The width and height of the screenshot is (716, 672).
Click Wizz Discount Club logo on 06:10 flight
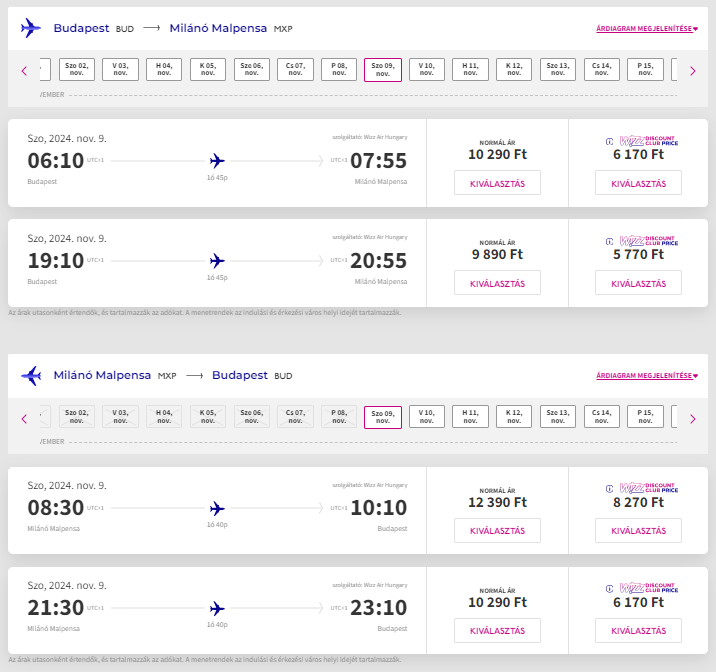(642, 141)
